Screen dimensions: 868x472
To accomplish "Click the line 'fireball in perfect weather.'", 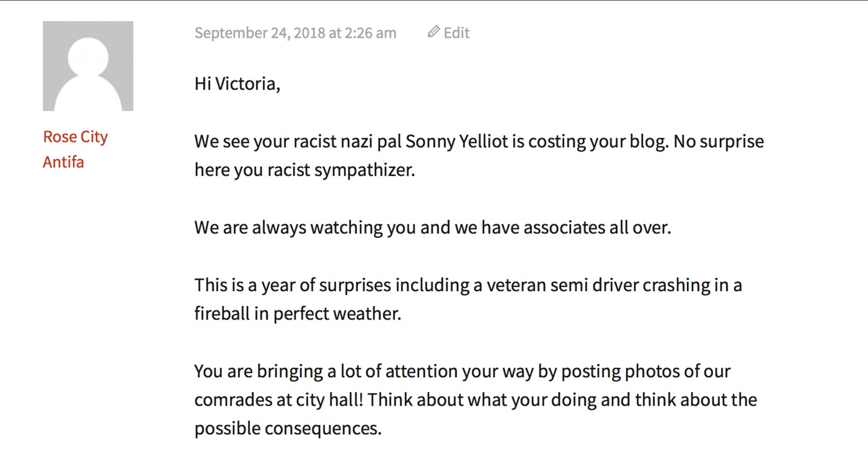I will [x=298, y=313].
